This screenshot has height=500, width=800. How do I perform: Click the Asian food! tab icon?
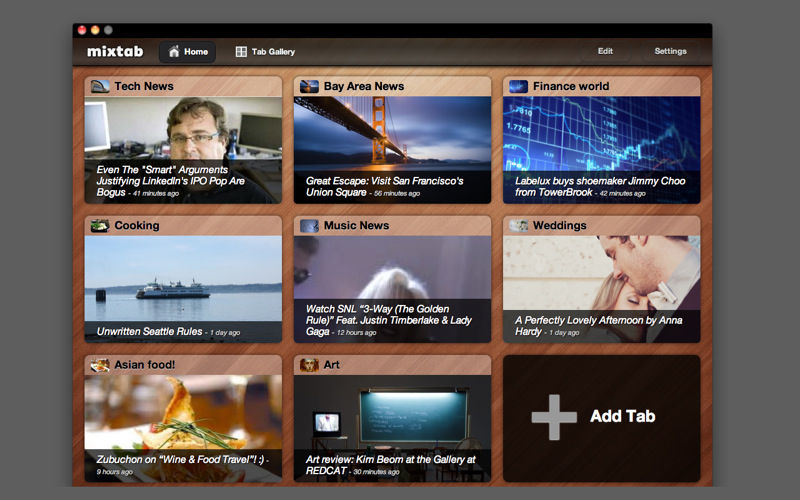pyautogui.click(x=100, y=365)
